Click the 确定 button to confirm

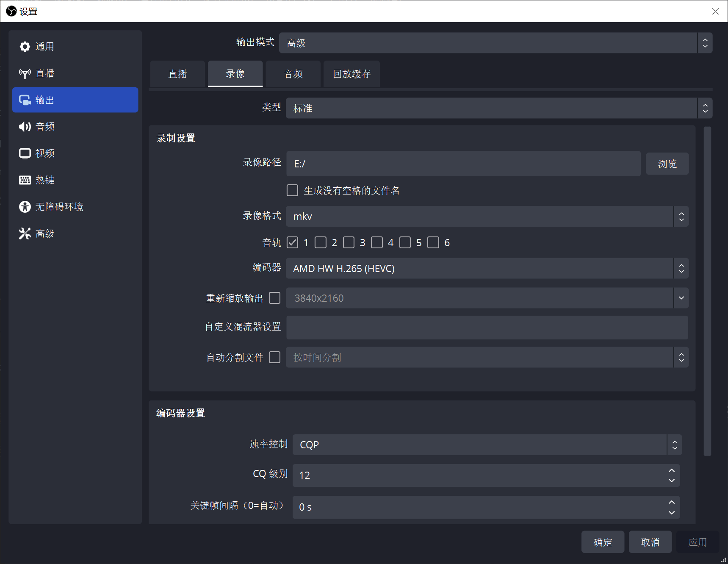pos(603,542)
